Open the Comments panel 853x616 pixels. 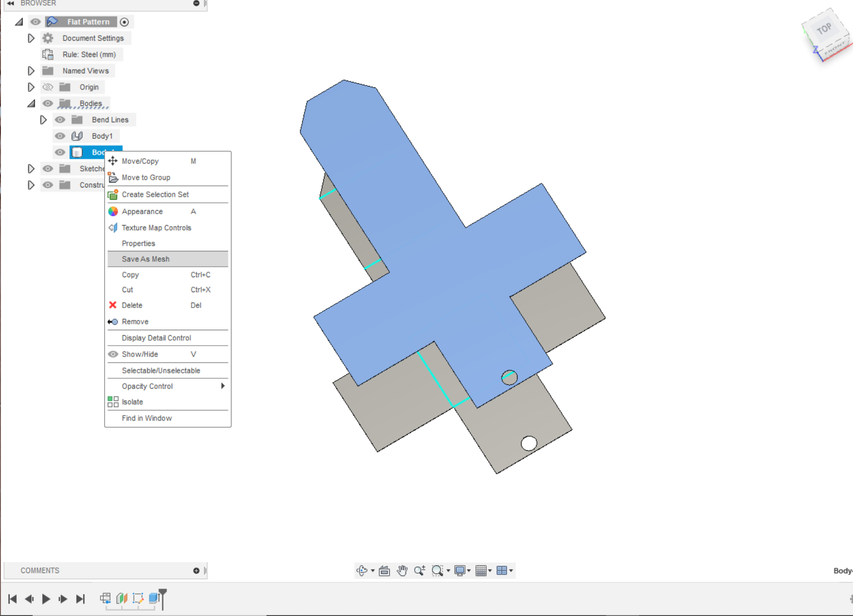(x=40, y=570)
